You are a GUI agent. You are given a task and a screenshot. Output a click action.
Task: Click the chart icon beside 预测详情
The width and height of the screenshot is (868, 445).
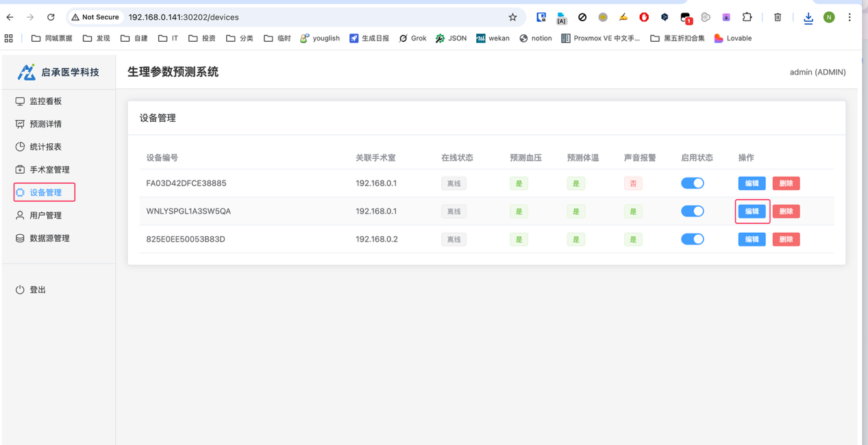[x=20, y=124]
